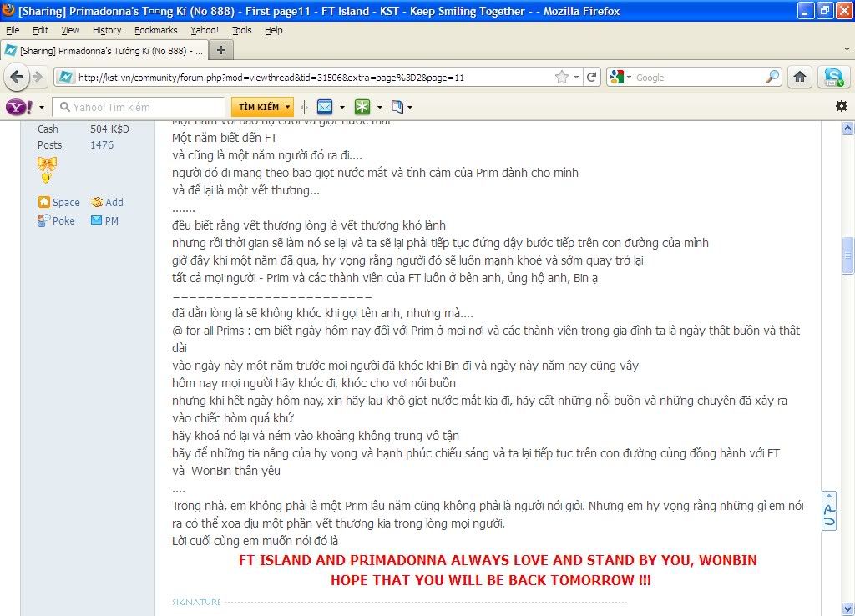
Task: Click the UP back-to-top button
Action: 829,511
